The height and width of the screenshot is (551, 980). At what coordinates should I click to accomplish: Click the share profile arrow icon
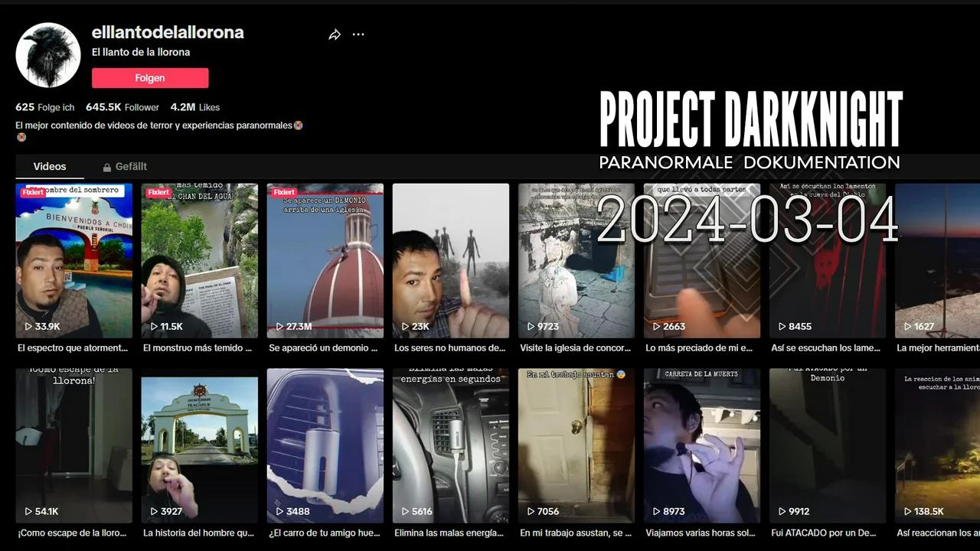[x=334, y=34]
